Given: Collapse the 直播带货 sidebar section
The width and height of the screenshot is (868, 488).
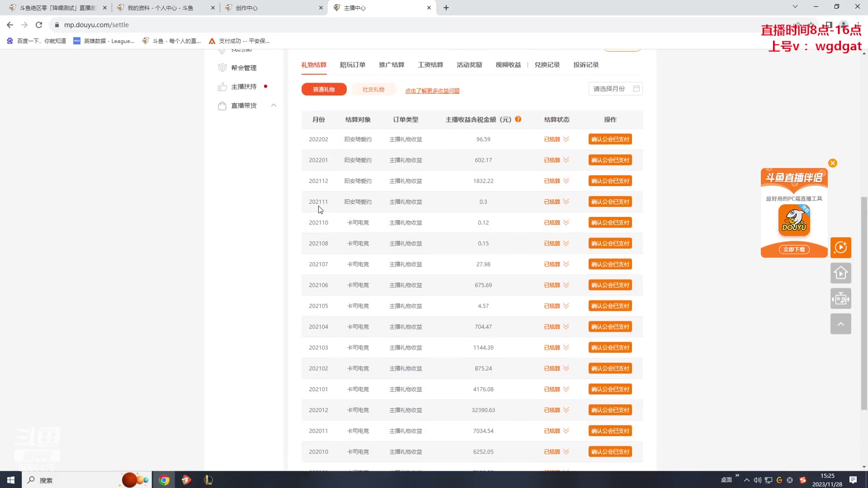Looking at the screenshot, I should [x=274, y=105].
